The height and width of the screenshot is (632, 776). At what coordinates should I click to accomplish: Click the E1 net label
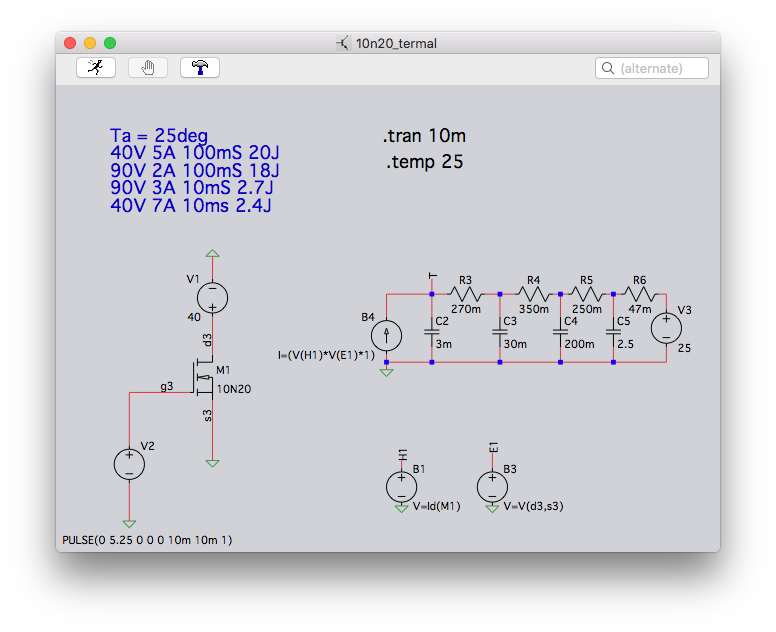click(493, 447)
